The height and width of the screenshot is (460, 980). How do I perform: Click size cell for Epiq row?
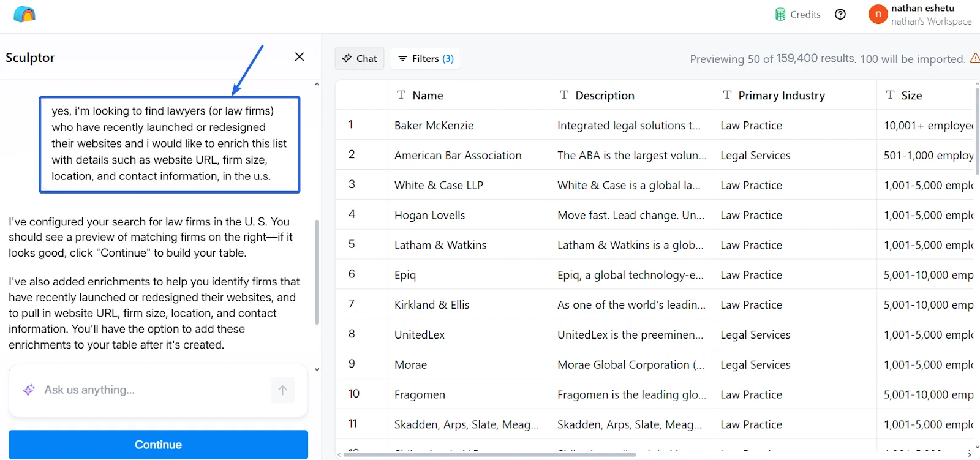point(926,274)
